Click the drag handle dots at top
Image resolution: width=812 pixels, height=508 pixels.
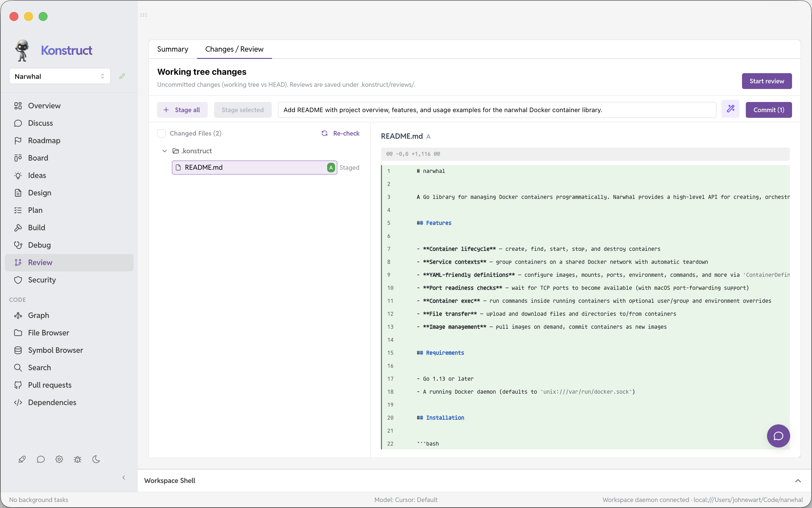tap(143, 15)
